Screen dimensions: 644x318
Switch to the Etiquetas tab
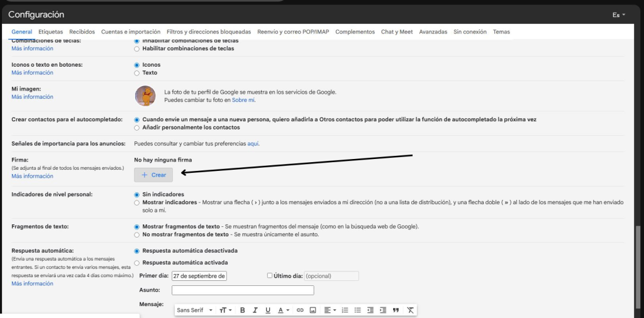coord(50,31)
